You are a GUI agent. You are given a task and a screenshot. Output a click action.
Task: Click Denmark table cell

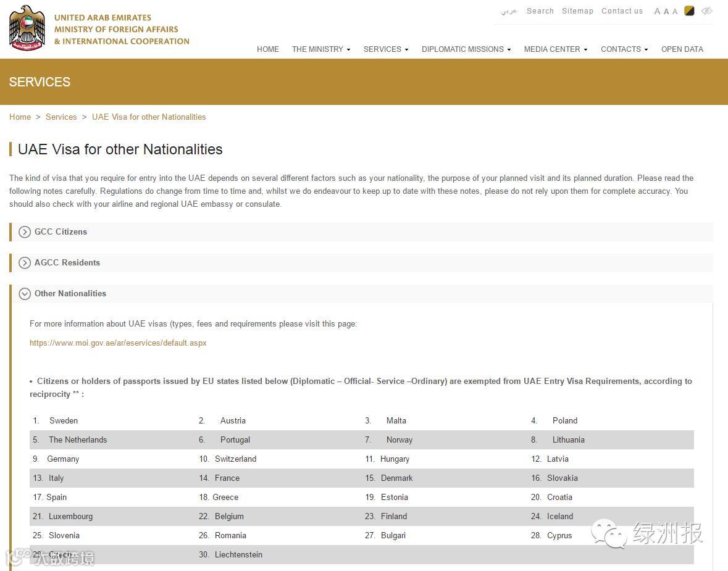pos(396,478)
